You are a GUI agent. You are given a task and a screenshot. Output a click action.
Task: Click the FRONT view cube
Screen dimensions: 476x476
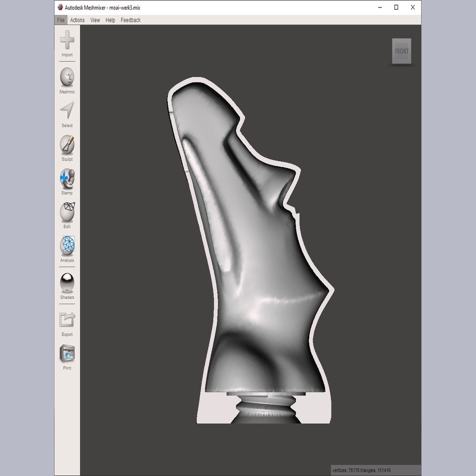pyautogui.click(x=402, y=51)
